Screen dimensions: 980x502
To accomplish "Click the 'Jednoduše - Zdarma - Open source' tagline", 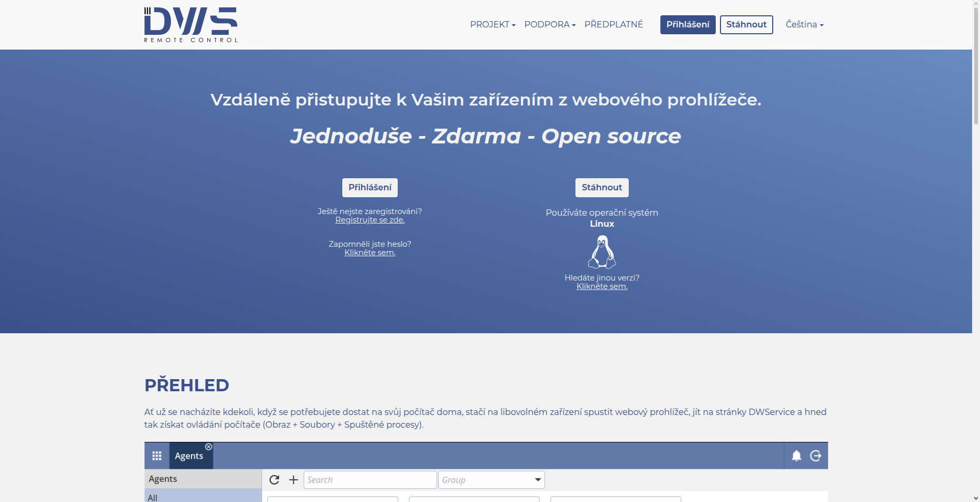I will click(x=485, y=136).
